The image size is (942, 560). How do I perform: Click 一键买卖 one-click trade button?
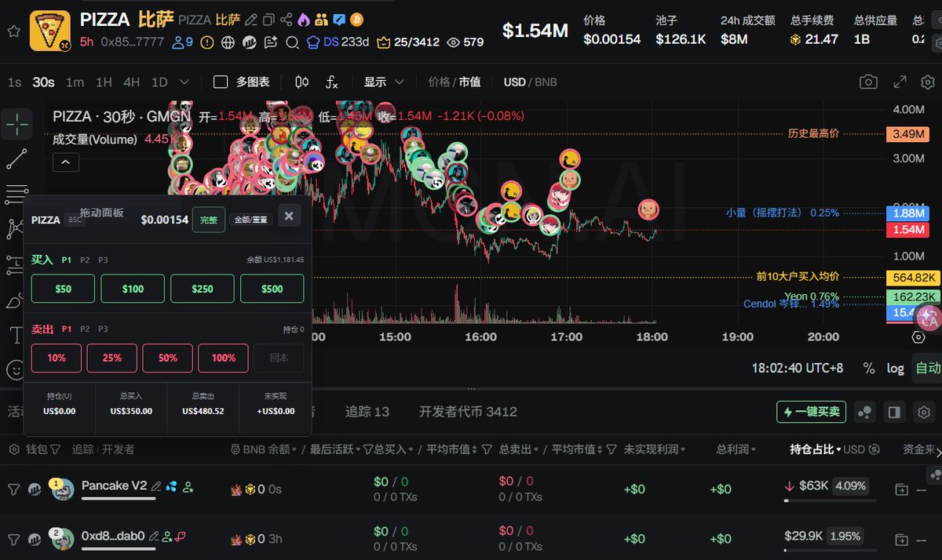pyautogui.click(x=812, y=412)
